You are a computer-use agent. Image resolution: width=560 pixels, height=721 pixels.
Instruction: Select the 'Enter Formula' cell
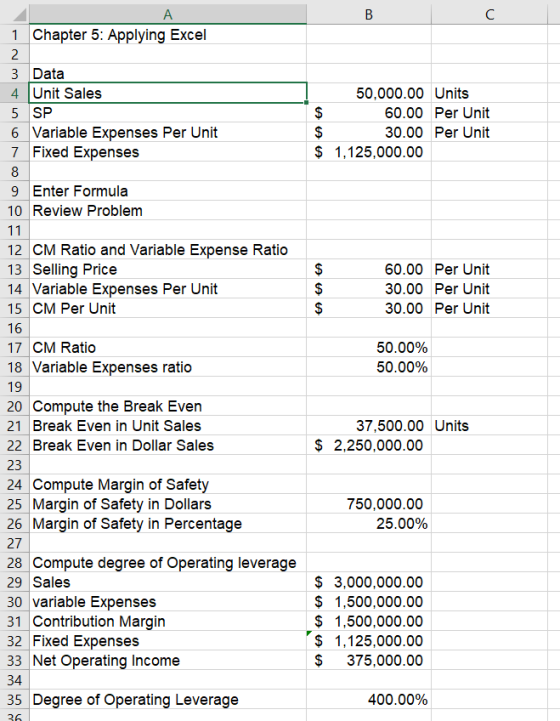tap(168, 191)
